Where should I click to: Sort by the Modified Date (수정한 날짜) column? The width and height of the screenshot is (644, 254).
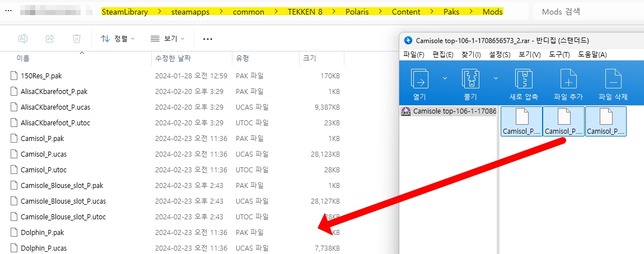(175, 58)
